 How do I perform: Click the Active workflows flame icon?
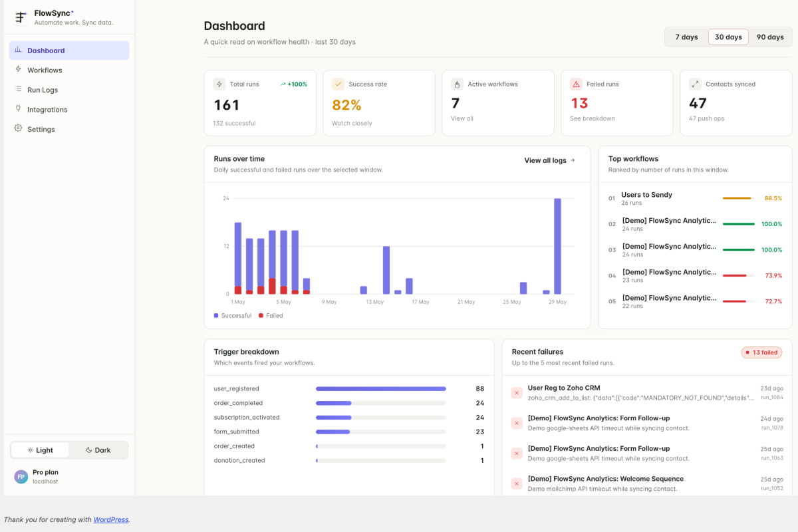click(457, 84)
